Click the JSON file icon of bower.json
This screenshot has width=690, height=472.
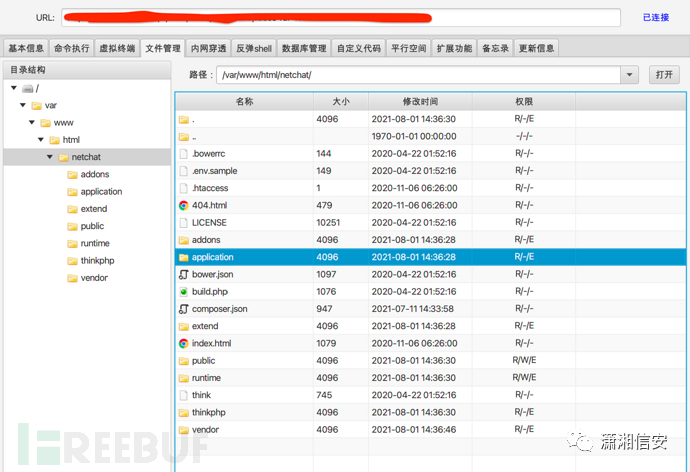[184, 274]
